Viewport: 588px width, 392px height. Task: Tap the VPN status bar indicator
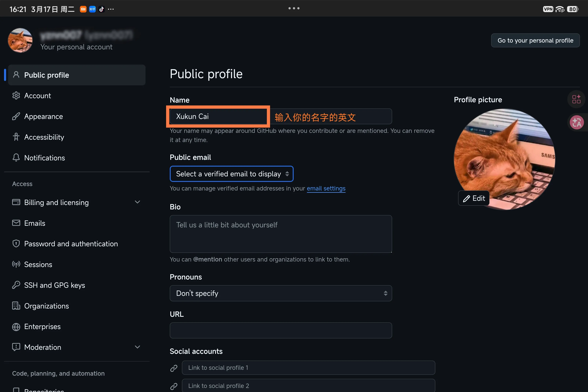(548, 9)
